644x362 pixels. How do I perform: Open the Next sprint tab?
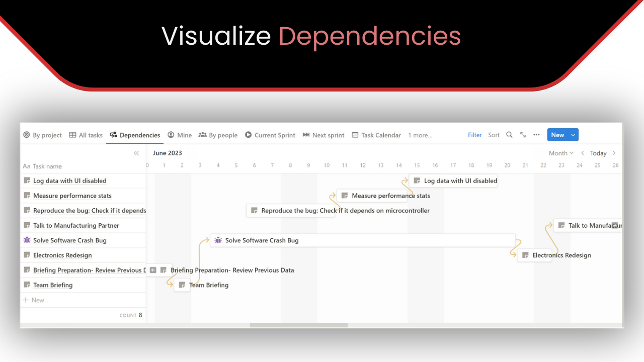coord(324,135)
